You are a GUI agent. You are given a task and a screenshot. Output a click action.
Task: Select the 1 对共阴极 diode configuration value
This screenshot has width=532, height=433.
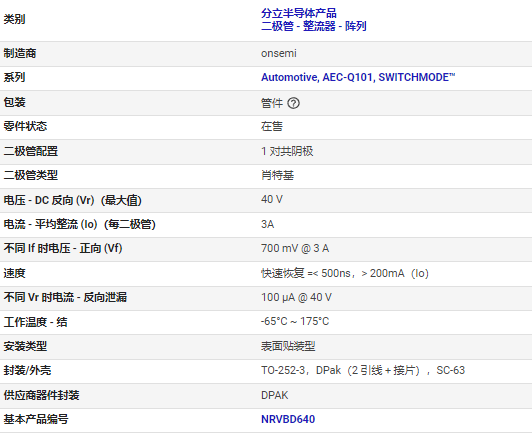(x=287, y=151)
